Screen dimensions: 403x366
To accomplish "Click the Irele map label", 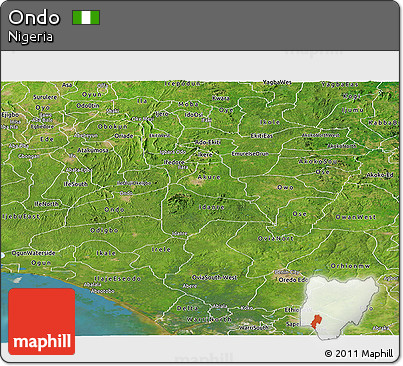I will (x=161, y=249).
